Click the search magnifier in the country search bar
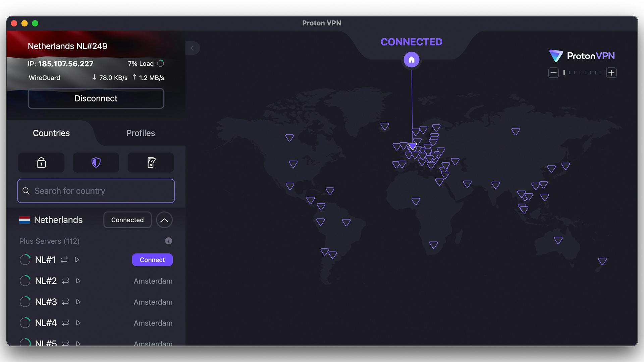644x362 pixels. coord(26,191)
